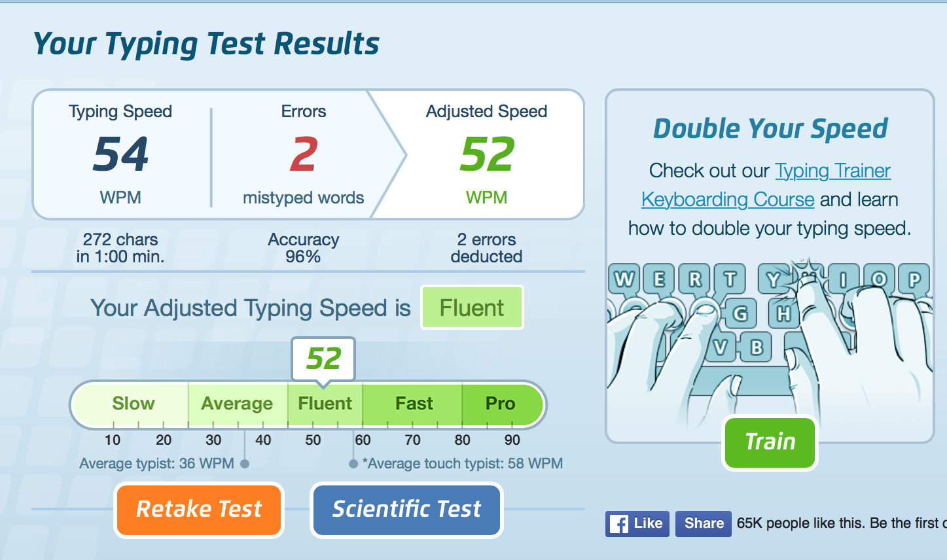Click the green Fluent rating badge

(472, 307)
